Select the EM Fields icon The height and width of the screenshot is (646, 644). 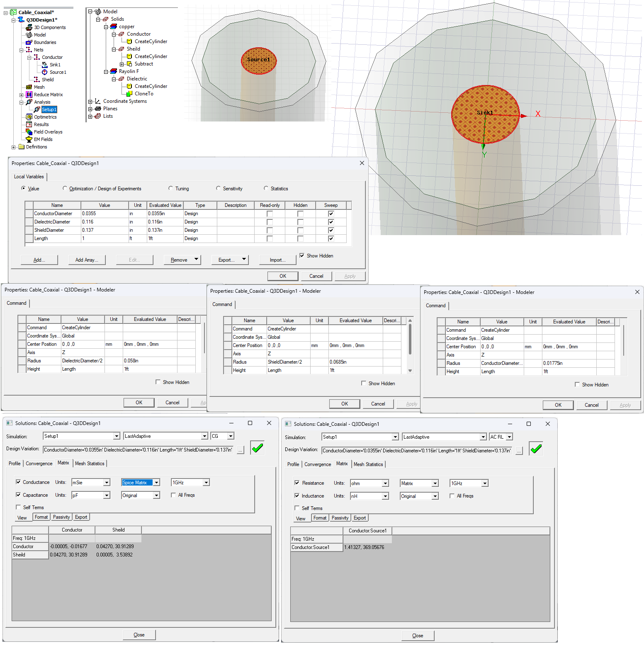coord(29,139)
